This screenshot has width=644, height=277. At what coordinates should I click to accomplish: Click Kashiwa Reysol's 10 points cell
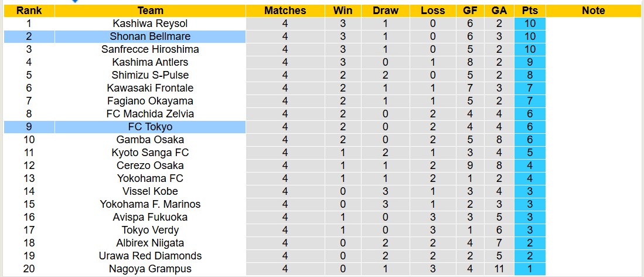(530, 23)
